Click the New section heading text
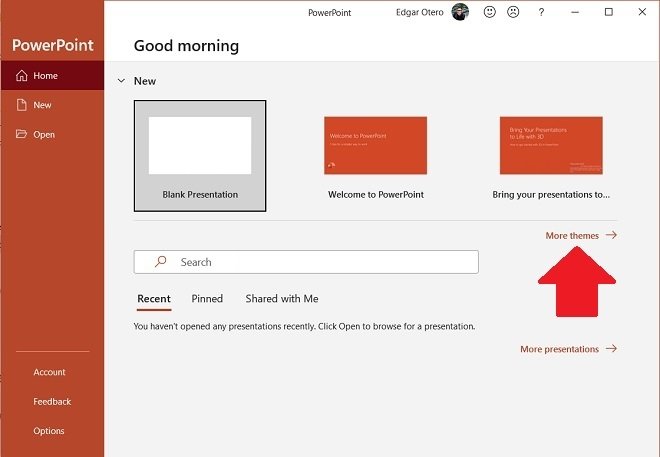This screenshot has height=457, width=660. (x=145, y=81)
